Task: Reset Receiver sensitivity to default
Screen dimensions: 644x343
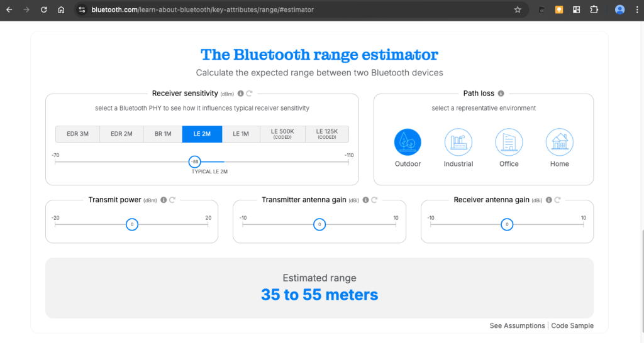Action: [x=249, y=94]
